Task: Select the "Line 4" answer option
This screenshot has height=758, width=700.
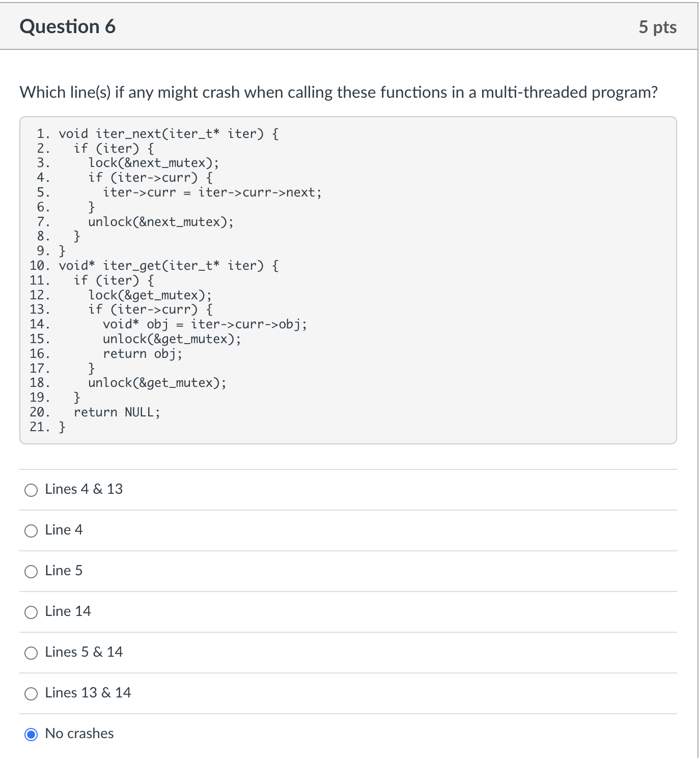Action: tap(31, 531)
